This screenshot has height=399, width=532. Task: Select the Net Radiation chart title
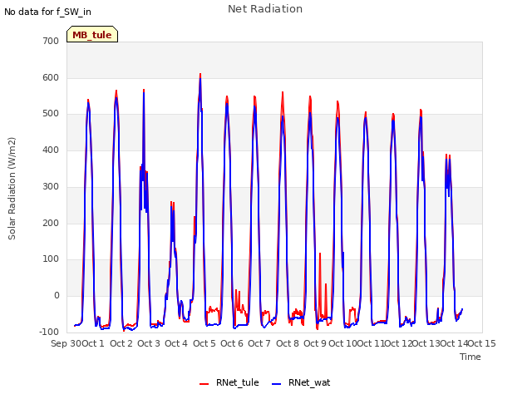pos(265,9)
